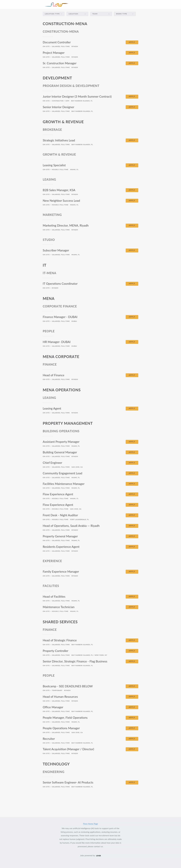Apply for the Senior Interior Designer role
Image resolution: width=181 pixels, height=868 pixels.
[132, 107]
